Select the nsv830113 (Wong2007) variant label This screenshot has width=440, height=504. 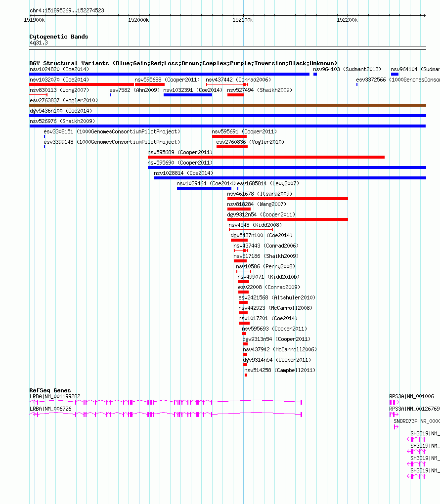[x=59, y=90]
